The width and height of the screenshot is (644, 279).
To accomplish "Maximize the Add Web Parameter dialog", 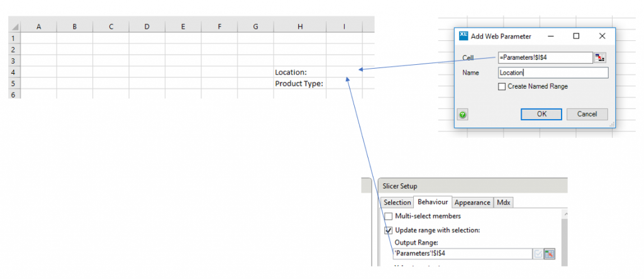I will click(576, 37).
